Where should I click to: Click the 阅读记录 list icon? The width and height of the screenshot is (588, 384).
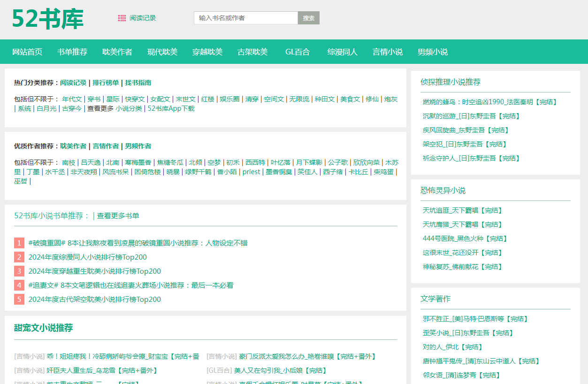[x=122, y=18]
